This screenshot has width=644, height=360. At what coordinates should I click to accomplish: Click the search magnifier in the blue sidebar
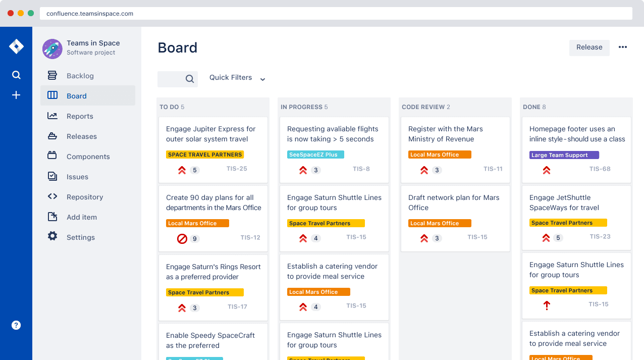[16, 74]
